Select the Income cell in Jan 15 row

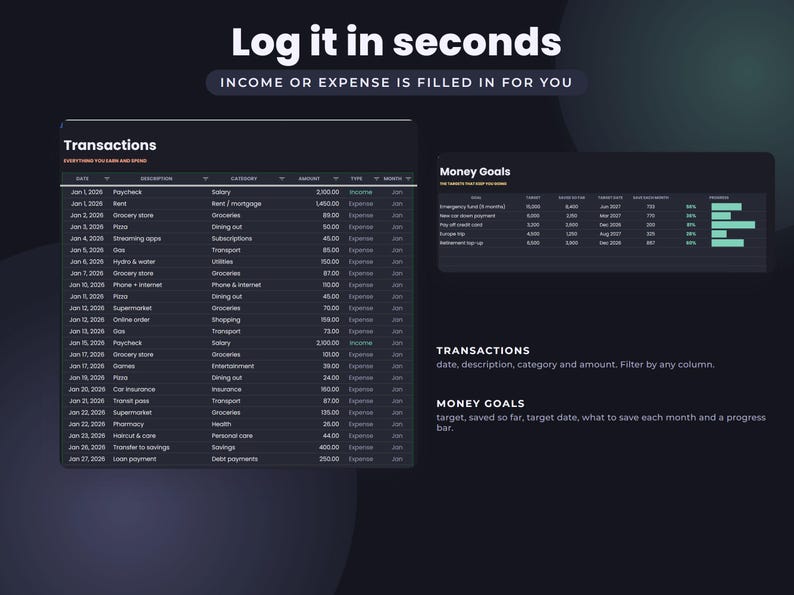[361, 343]
